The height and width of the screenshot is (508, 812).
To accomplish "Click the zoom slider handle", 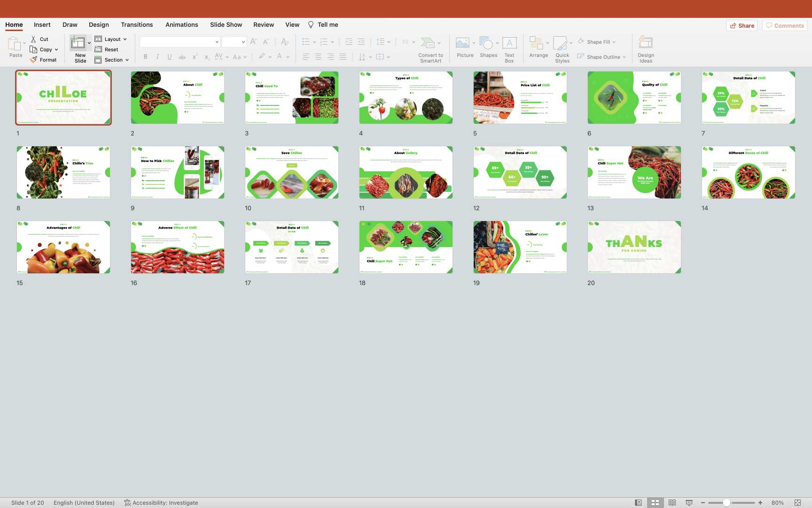I will pyautogui.click(x=726, y=503).
